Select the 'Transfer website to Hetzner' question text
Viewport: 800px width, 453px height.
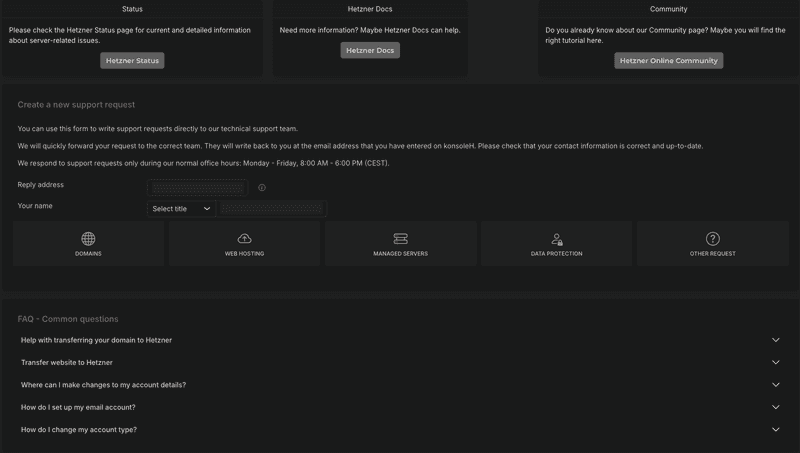point(67,362)
